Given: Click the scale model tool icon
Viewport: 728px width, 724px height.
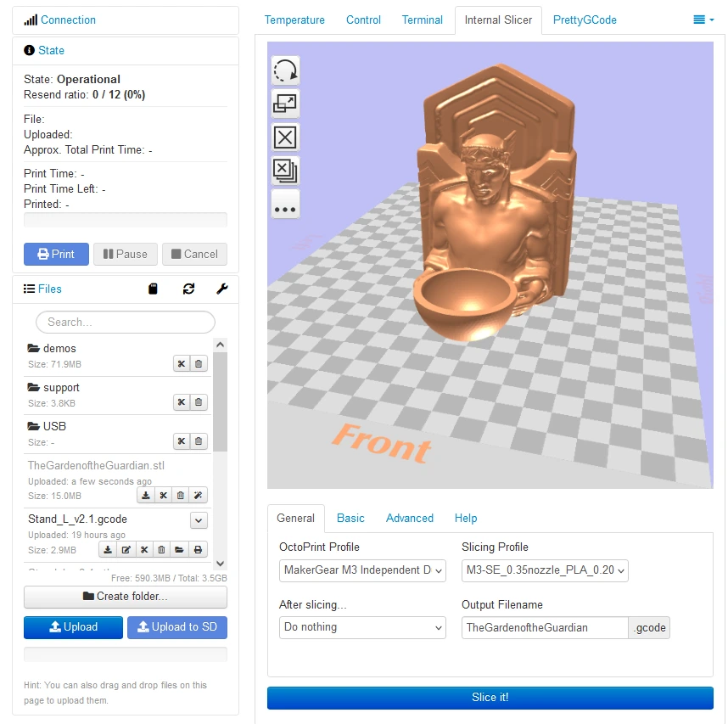Looking at the screenshot, I should [285, 104].
